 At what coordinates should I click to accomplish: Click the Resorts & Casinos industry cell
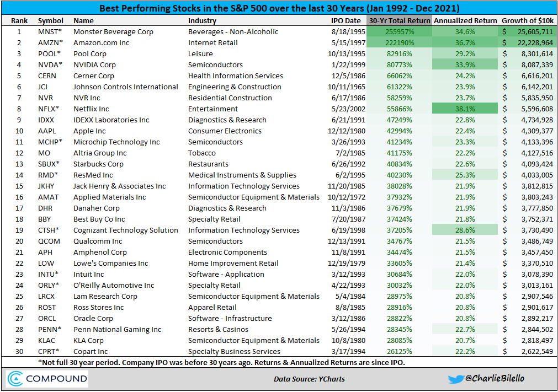(218, 329)
